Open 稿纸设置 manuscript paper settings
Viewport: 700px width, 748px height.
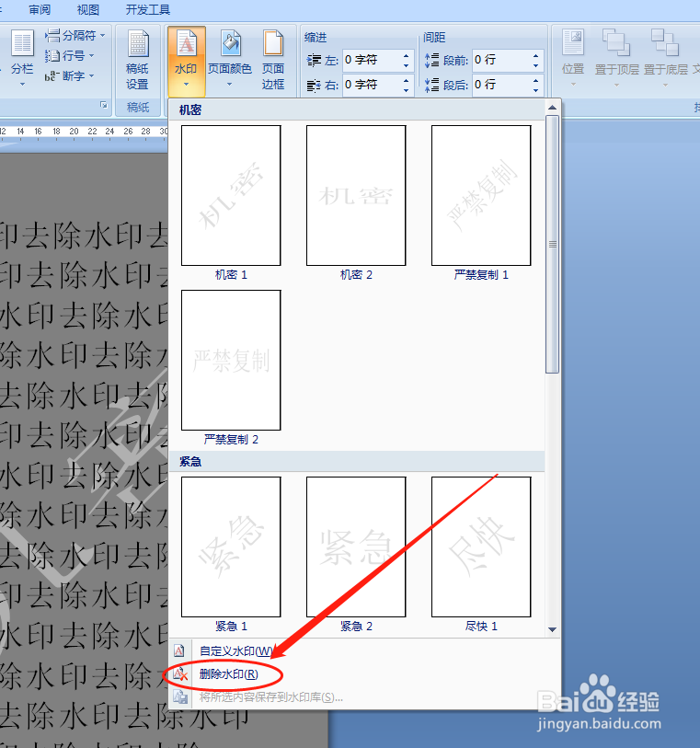(137, 60)
